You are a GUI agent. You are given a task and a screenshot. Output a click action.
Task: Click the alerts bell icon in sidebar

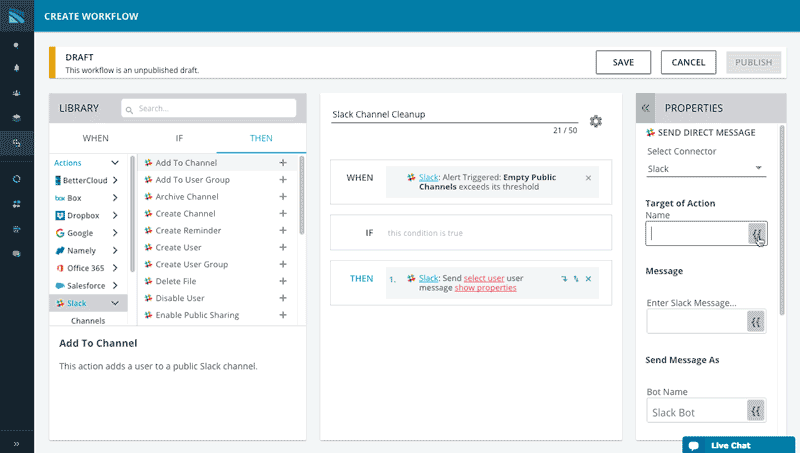point(16,68)
